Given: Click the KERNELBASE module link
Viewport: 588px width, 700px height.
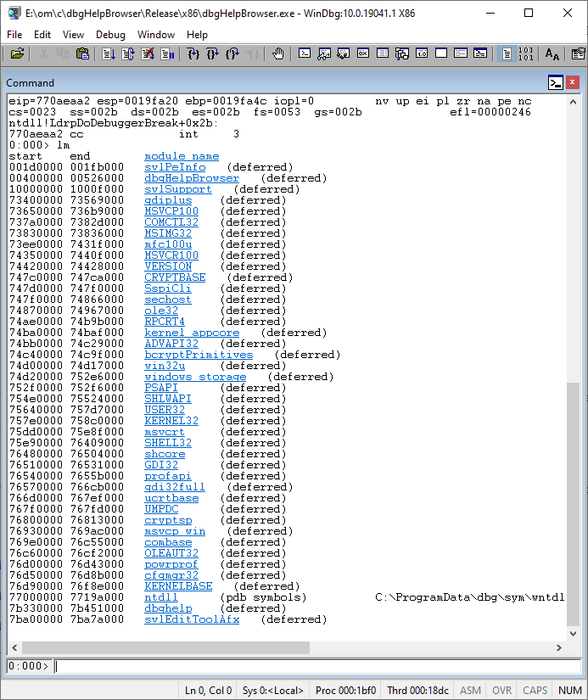Looking at the screenshot, I should (178, 586).
